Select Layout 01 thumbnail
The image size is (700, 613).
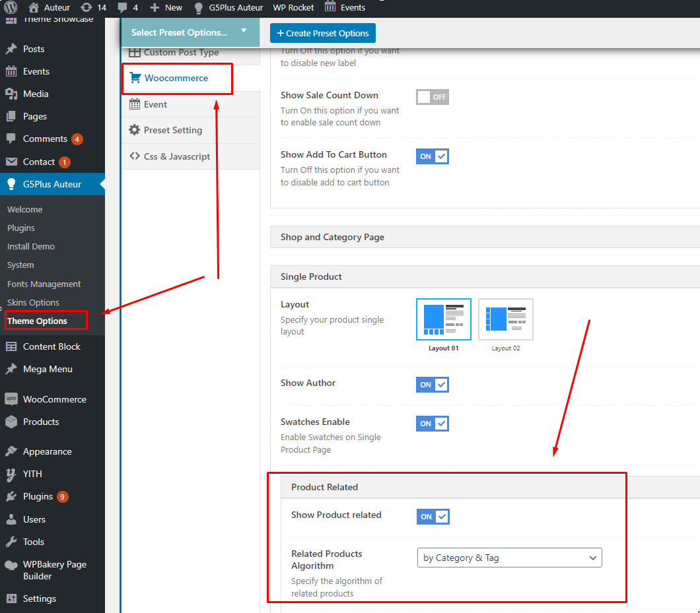point(443,319)
